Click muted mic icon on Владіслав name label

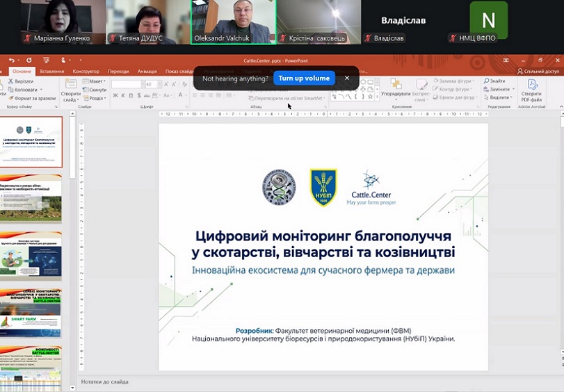(368, 38)
